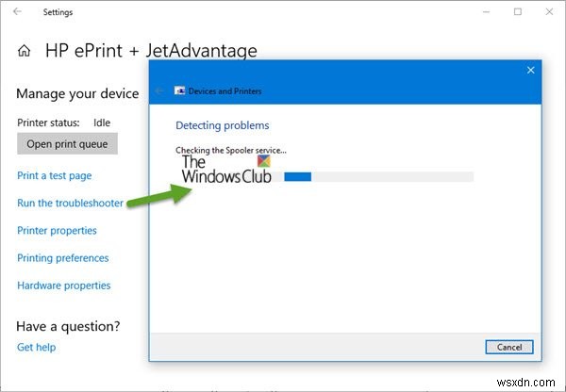Click the Devices and Printers icon
Viewport: 566px width, 392px height.
pos(180,90)
